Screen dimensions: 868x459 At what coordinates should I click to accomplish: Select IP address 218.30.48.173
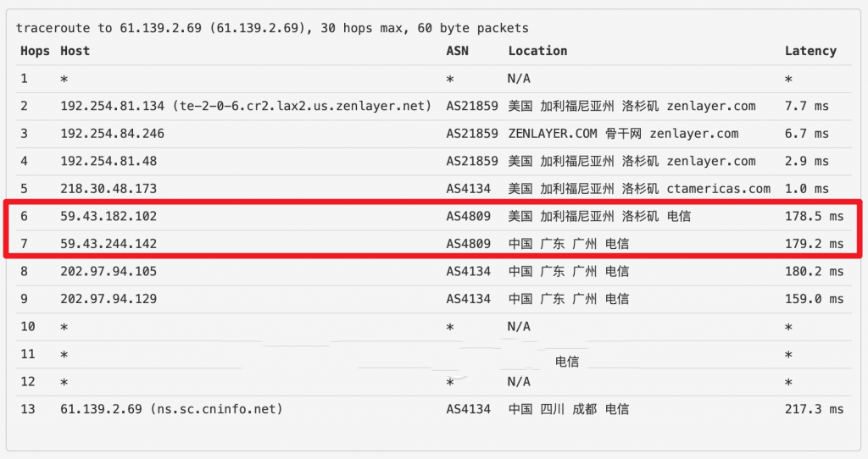coord(108,189)
